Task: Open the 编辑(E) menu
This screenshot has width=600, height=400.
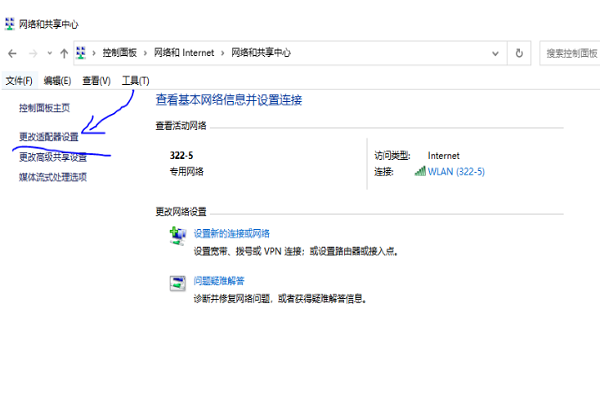Action: 57,81
